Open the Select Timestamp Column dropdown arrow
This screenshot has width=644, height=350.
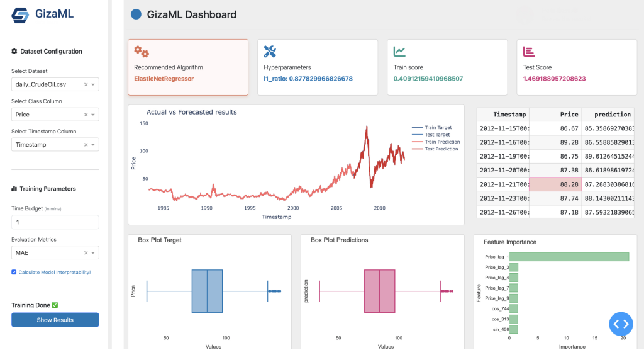(93, 144)
